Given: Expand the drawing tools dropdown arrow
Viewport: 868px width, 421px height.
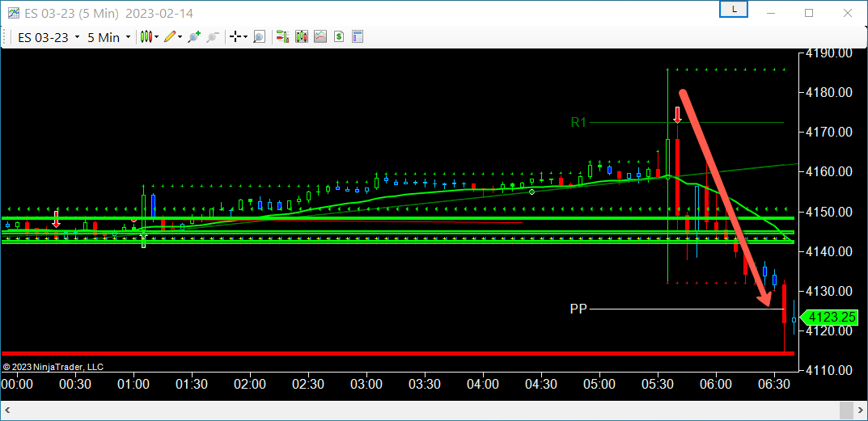Looking at the screenshot, I should [x=180, y=37].
